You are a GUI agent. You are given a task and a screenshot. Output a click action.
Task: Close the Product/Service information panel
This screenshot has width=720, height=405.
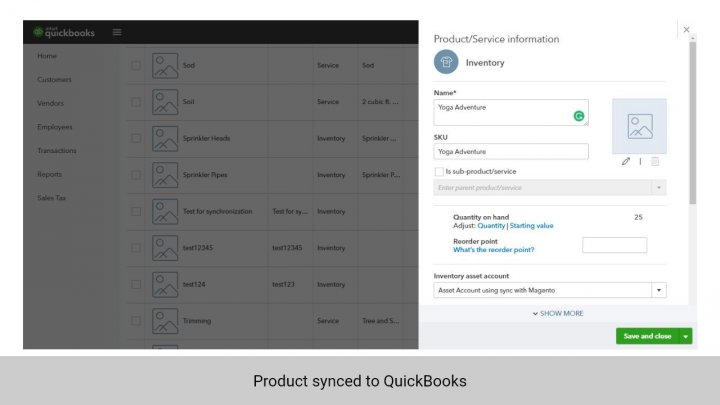point(686,29)
